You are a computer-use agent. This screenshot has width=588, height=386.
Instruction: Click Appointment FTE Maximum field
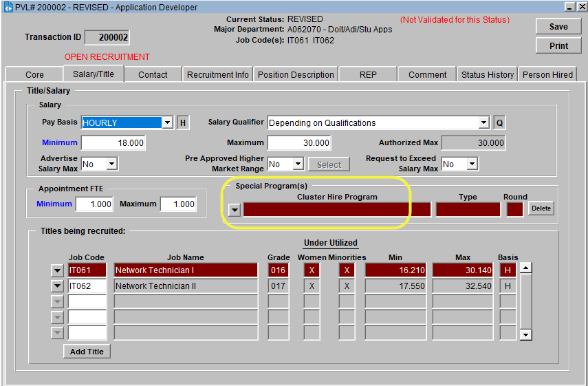(x=179, y=204)
